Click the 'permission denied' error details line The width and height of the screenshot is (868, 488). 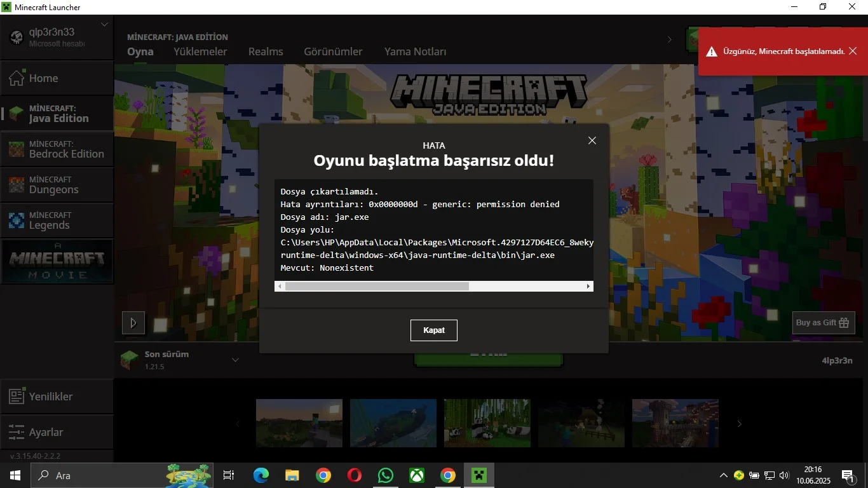tap(420, 205)
